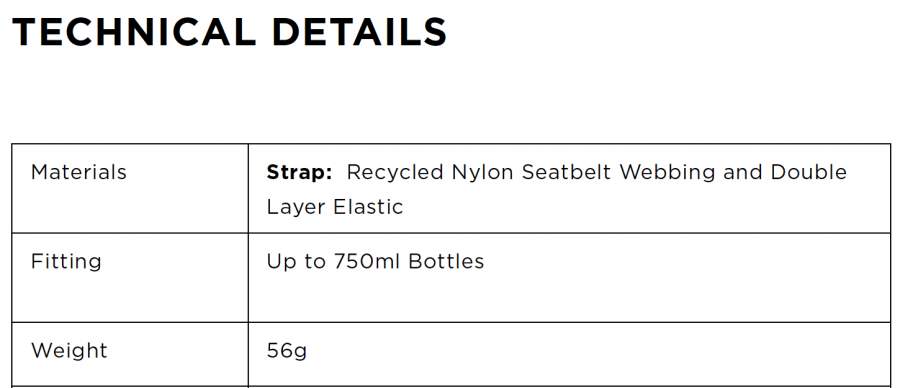Click the word Double

tap(809, 172)
